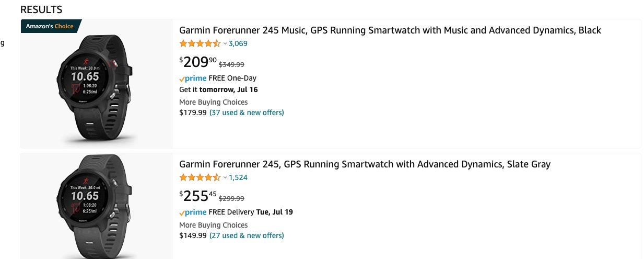
Task: Click the Prime logo next to FREE One-Day
Action: tap(193, 78)
